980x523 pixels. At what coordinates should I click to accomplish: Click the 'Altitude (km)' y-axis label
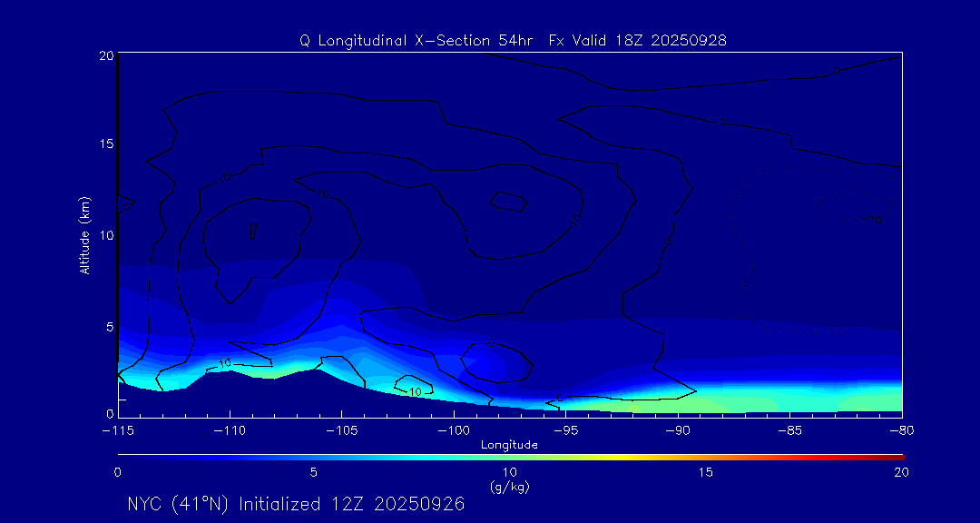[84, 235]
